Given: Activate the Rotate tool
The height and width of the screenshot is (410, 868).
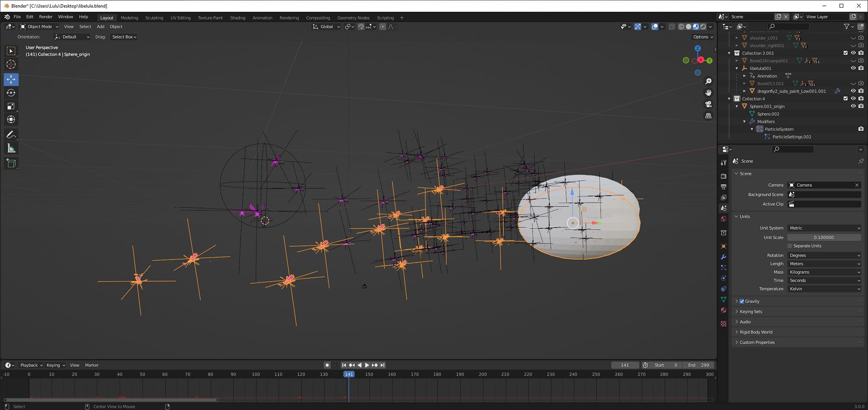Looking at the screenshot, I should [11, 93].
